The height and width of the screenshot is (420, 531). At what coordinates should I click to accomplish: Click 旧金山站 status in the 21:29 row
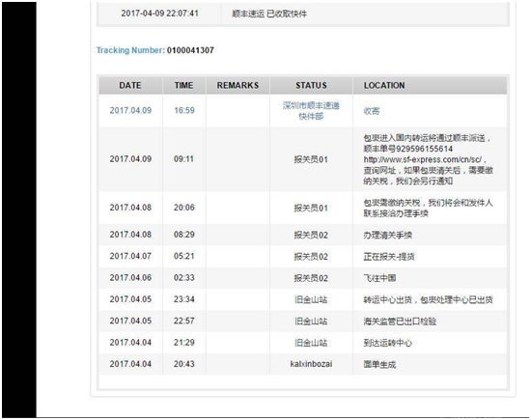point(311,343)
